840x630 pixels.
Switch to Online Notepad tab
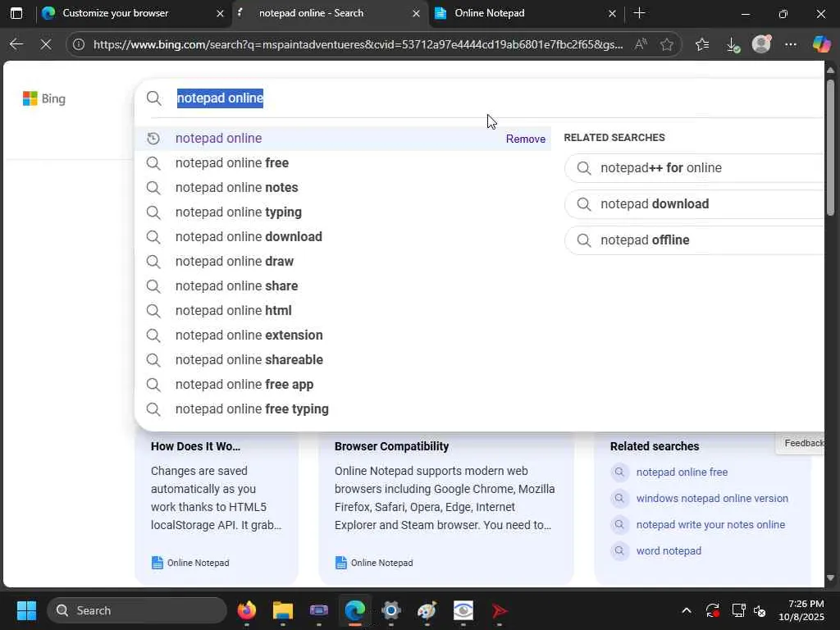coord(526,13)
